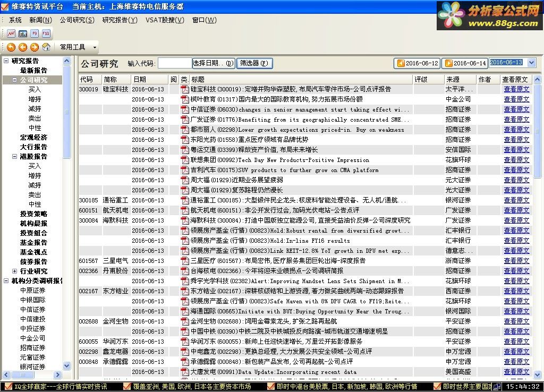Open the bar chart toolbar icon

23,33
